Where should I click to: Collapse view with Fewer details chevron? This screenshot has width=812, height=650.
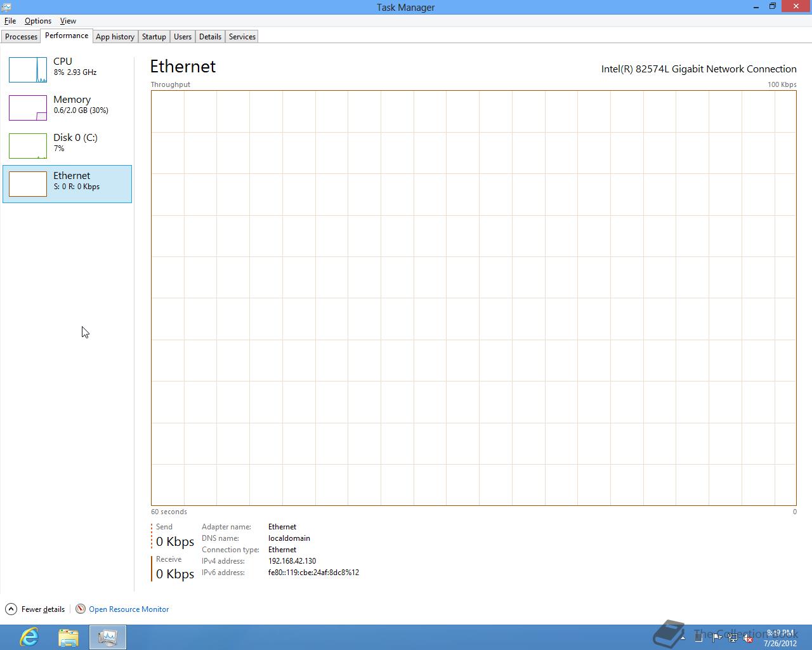coord(11,609)
